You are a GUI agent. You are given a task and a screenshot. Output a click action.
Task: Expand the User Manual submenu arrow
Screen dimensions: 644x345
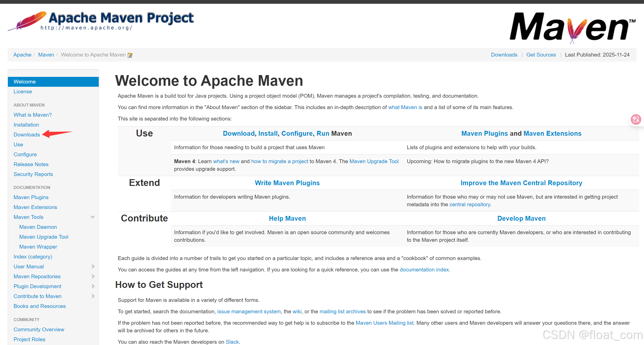(x=93, y=267)
